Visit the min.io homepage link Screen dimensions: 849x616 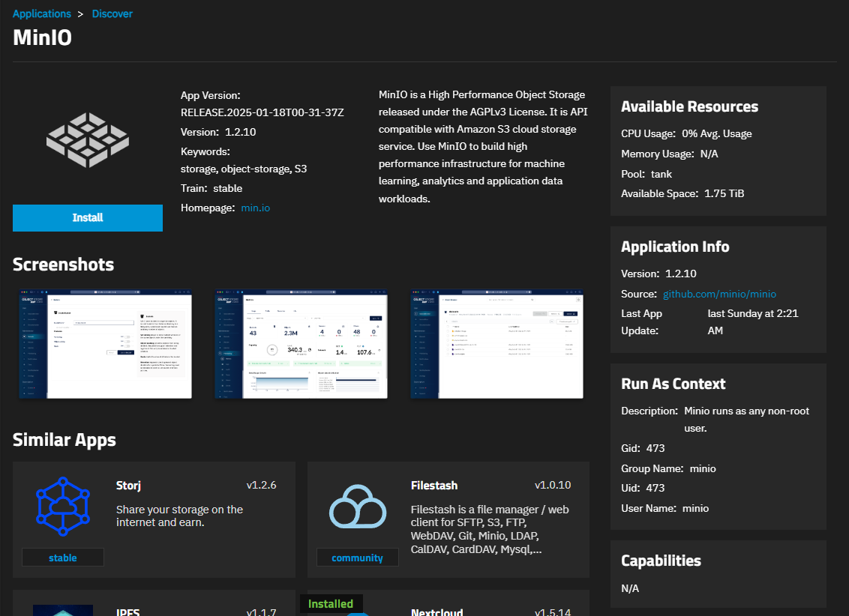(256, 208)
